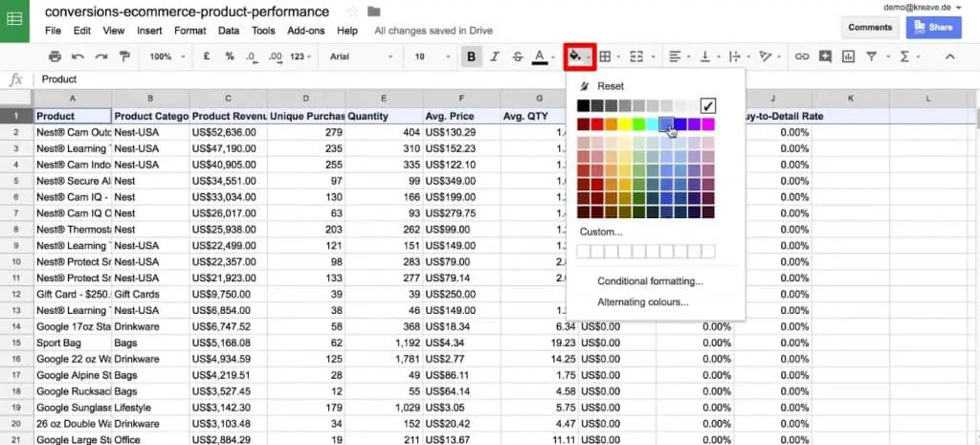
Task: Select the Paint format roller
Action: coord(124,56)
